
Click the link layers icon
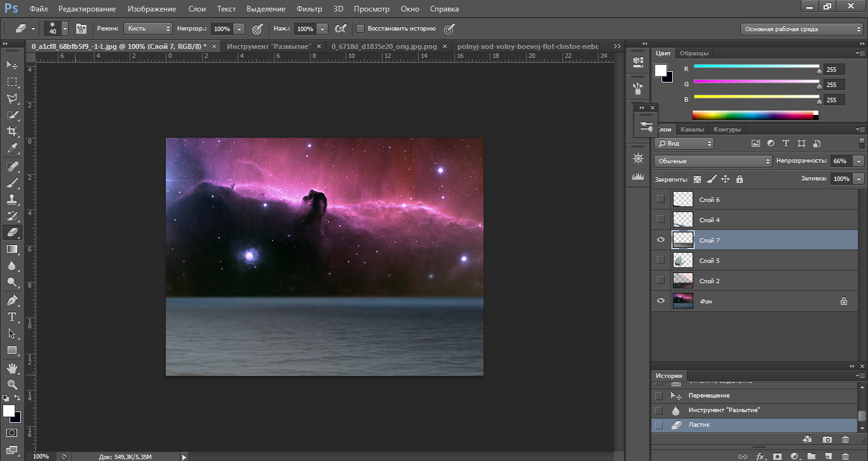tap(742, 456)
